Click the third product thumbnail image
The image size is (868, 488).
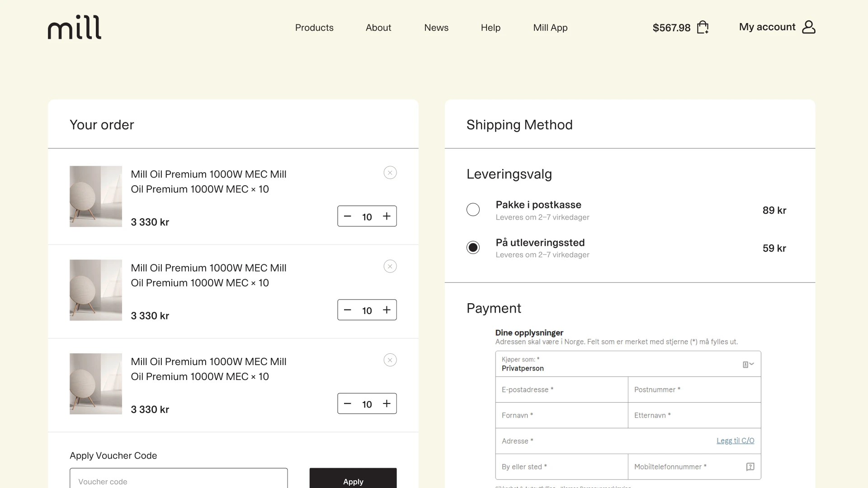tap(96, 384)
